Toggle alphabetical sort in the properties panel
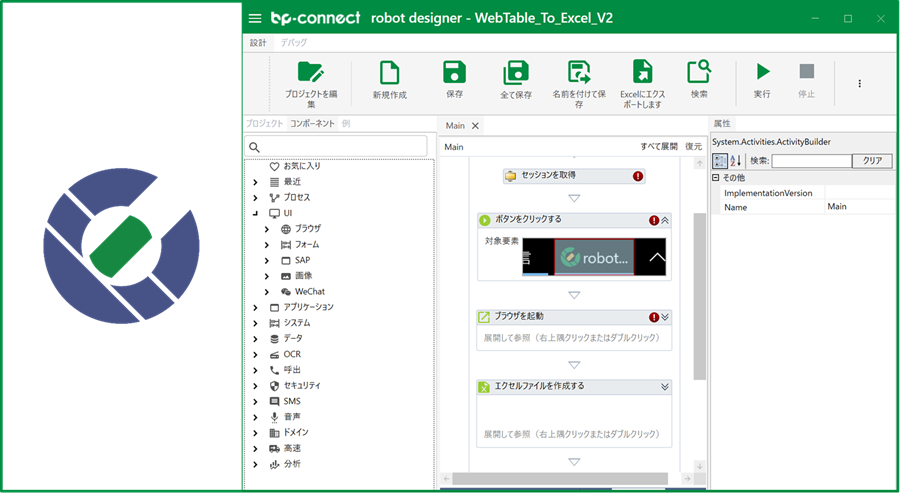Image resolution: width=900 pixels, height=493 pixels. tap(736, 161)
